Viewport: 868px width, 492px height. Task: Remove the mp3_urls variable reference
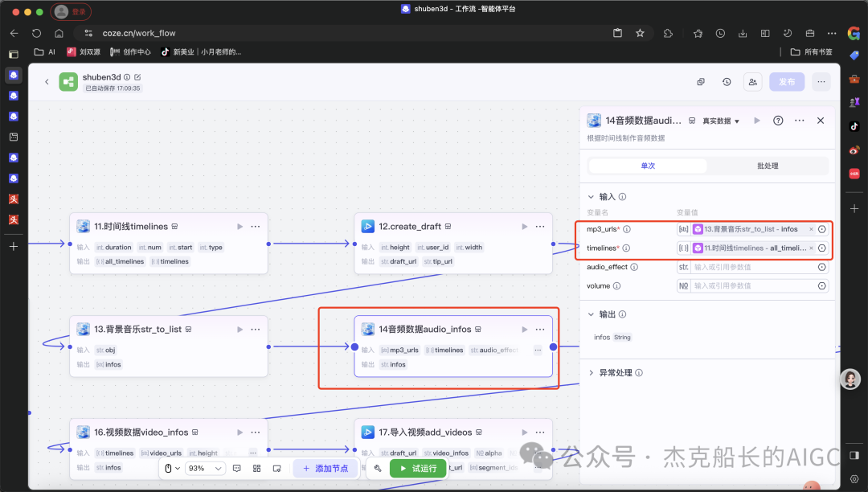[811, 229]
